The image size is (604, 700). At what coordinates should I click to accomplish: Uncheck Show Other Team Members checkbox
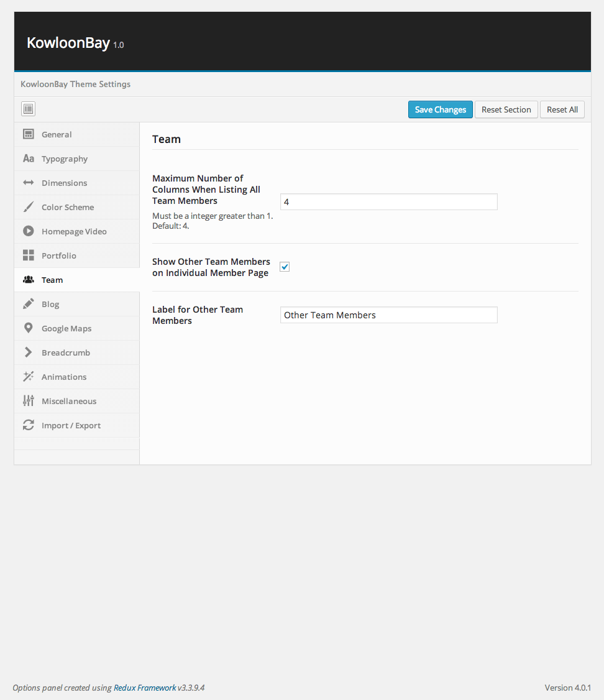[285, 267]
